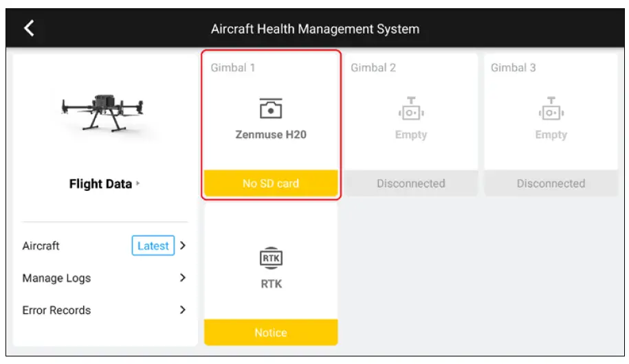
Task: Open Manage Logs chevron
Action: [183, 278]
